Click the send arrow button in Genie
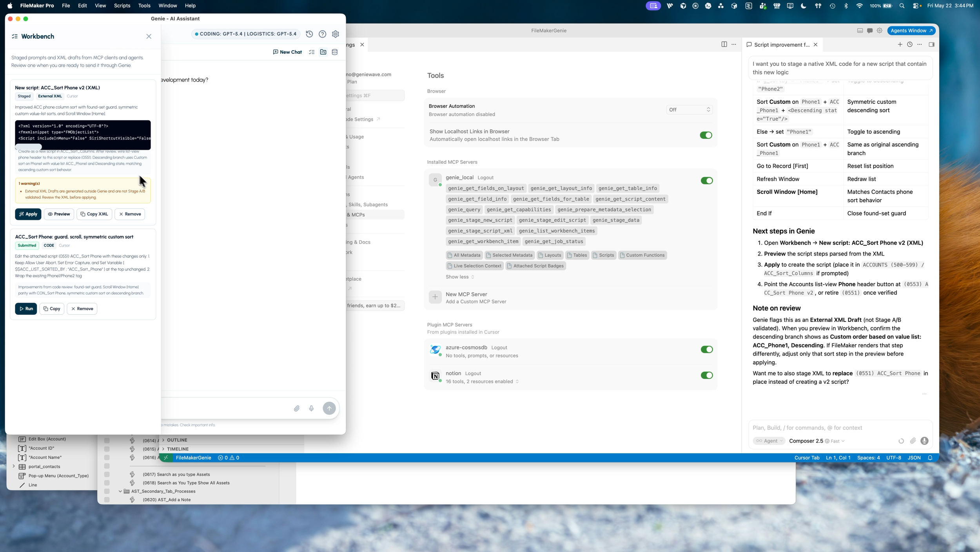 tap(329, 409)
